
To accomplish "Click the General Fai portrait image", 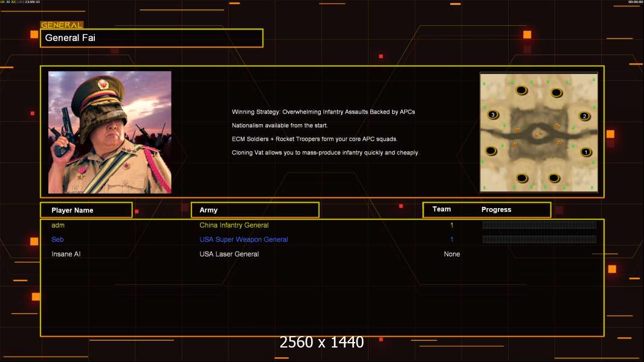I will 110,132.
